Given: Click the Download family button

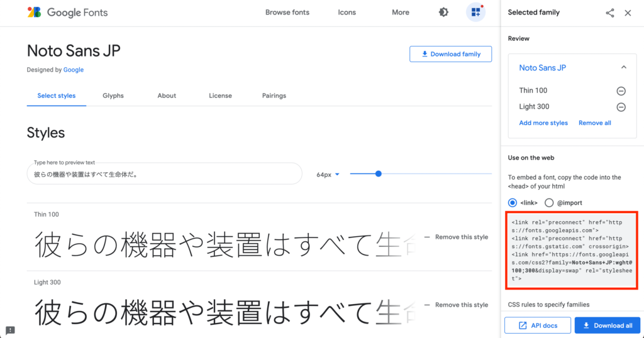Looking at the screenshot, I should (x=450, y=54).
